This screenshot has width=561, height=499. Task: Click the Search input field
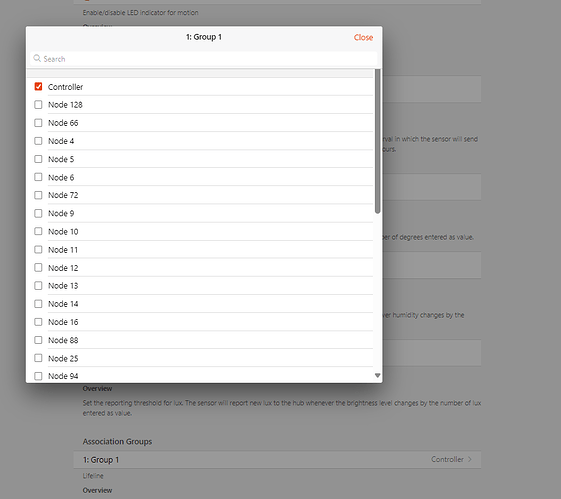(204, 59)
